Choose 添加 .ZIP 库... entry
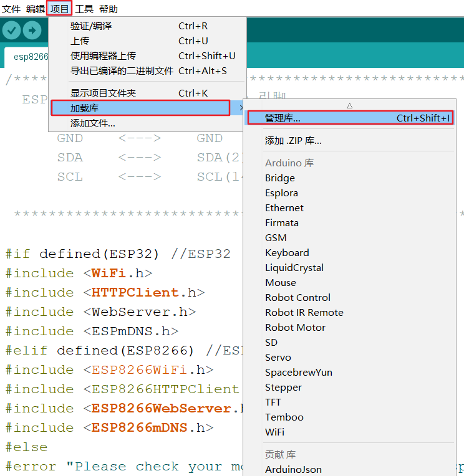 [x=349, y=141]
